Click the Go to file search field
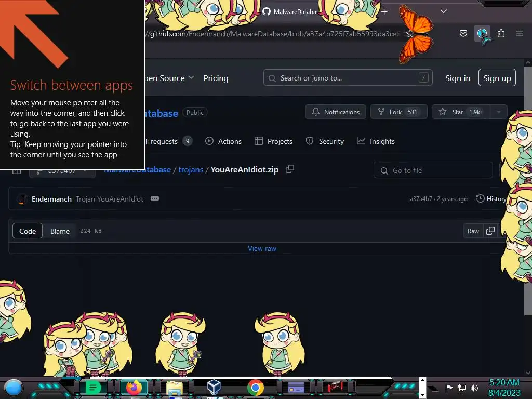532x399 pixels. coord(433,170)
